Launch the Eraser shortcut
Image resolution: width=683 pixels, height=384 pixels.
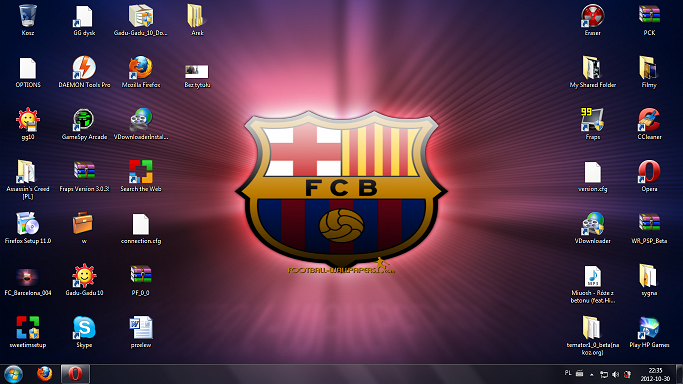[x=592, y=16]
